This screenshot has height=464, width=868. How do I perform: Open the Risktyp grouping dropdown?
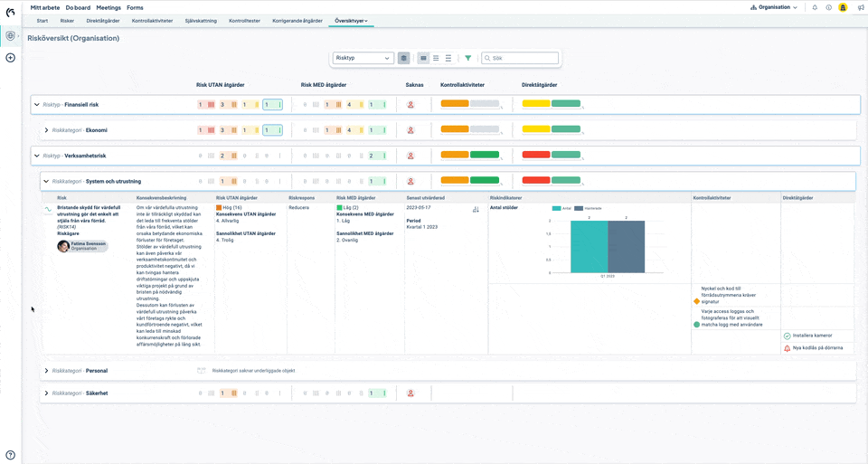pos(363,58)
